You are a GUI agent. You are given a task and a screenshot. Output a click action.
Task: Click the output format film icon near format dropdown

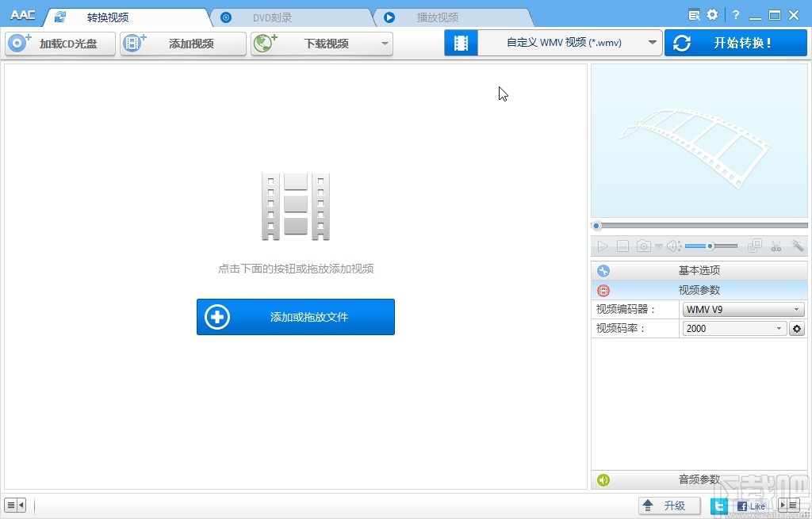coord(461,42)
